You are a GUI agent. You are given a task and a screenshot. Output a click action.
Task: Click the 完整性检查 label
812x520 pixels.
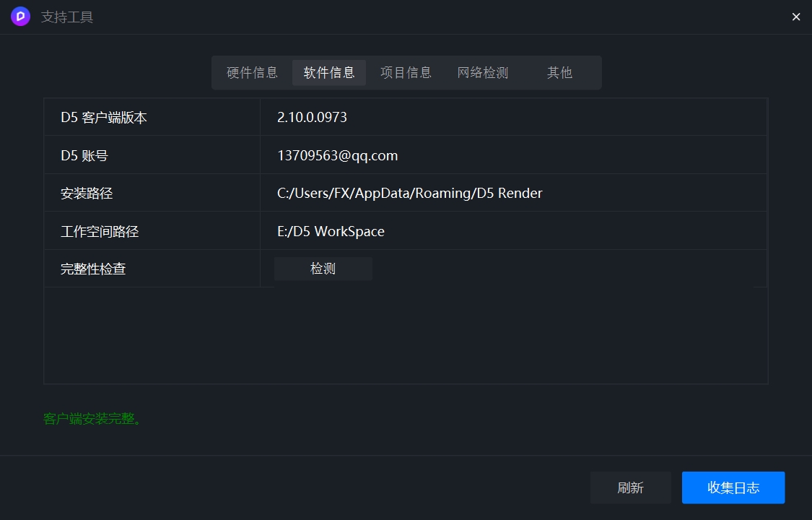click(x=93, y=269)
